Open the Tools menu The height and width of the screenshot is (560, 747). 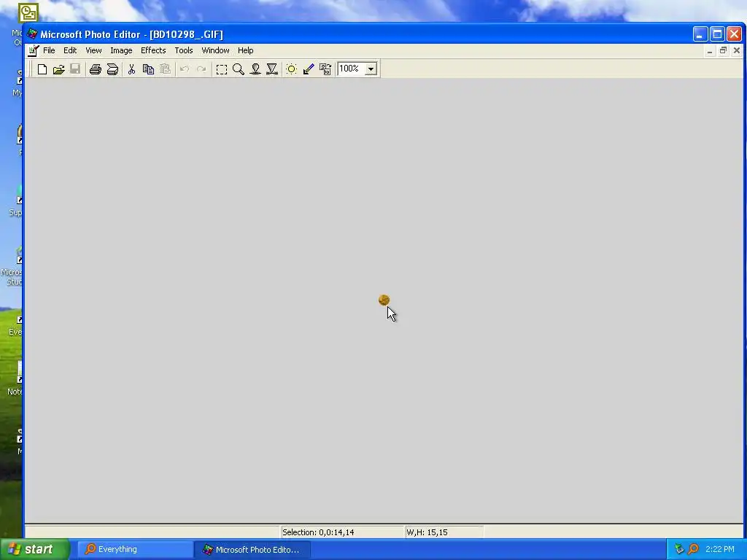coord(183,50)
